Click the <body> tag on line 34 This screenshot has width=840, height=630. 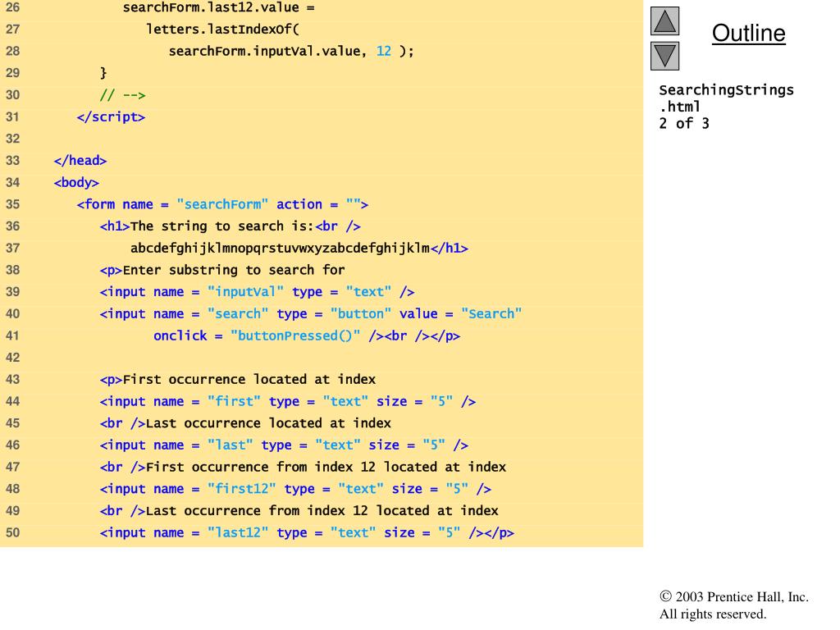click(x=76, y=182)
